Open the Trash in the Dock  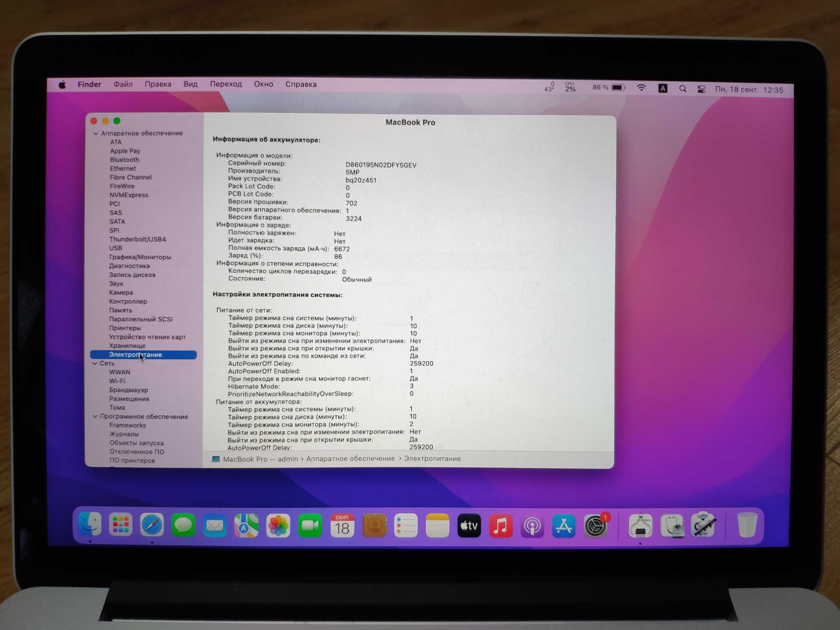click(x=747, y=525)
